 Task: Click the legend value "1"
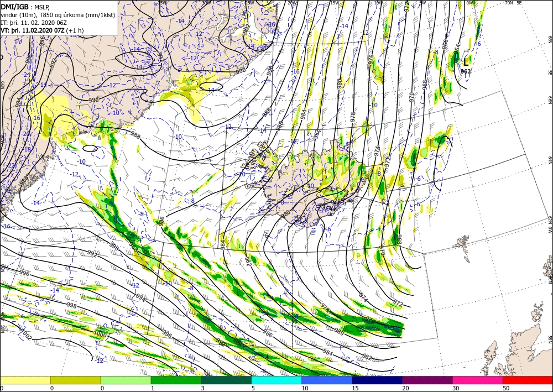153,388
